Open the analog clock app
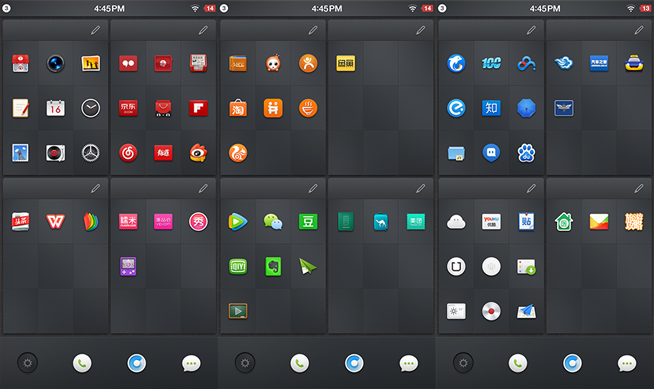Image resolution: width=654 pixels, height=389 pixels. click(x=91, y=108)
